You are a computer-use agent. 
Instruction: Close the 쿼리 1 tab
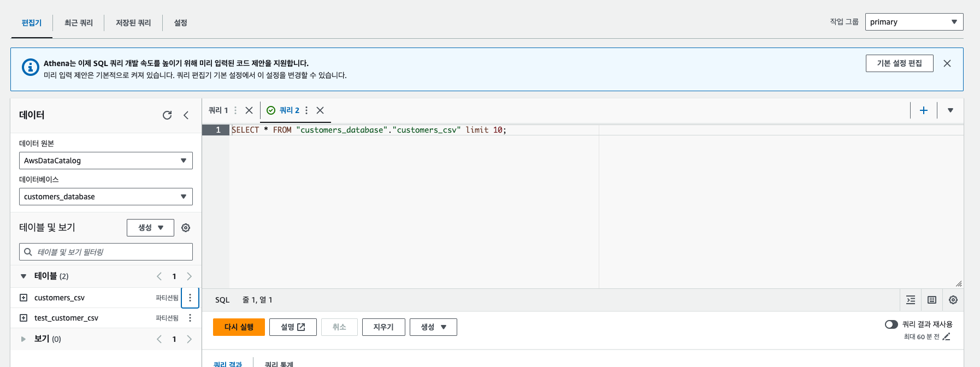[249, 110]
